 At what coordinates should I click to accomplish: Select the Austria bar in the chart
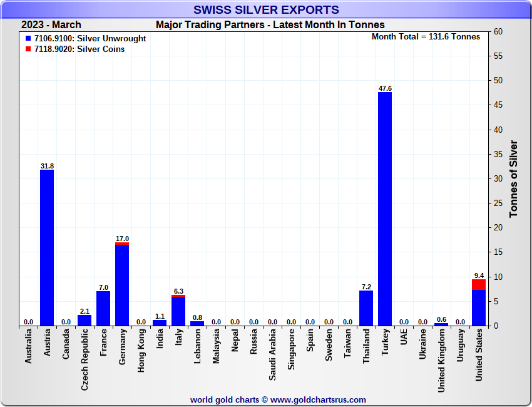(x=47, y=248)
